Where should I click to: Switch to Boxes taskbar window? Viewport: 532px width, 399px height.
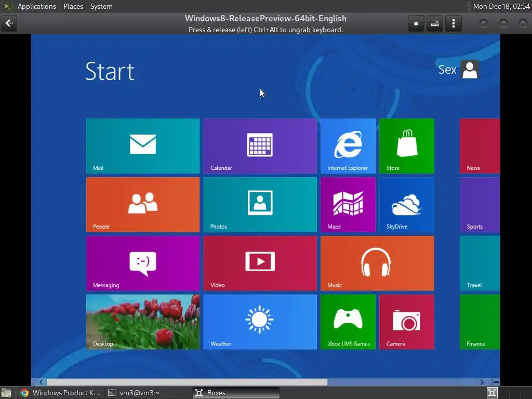coord(236,393)
